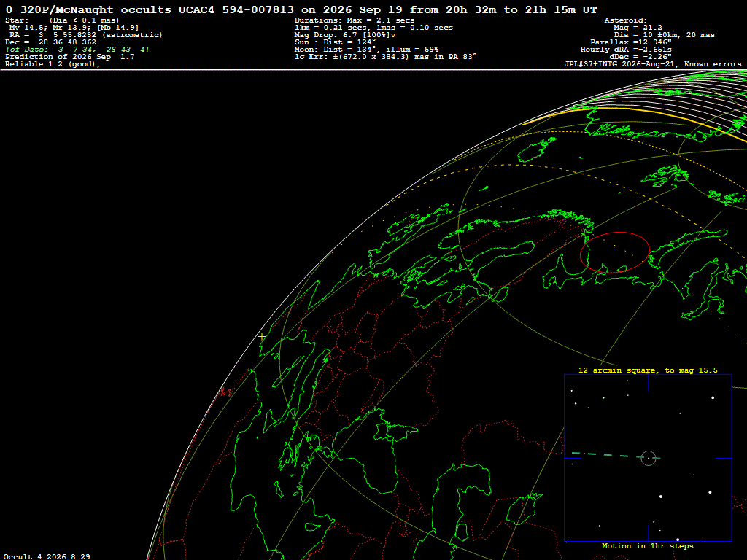Click the 'Reliable 1.2 (good)' text

coord(53,64)
